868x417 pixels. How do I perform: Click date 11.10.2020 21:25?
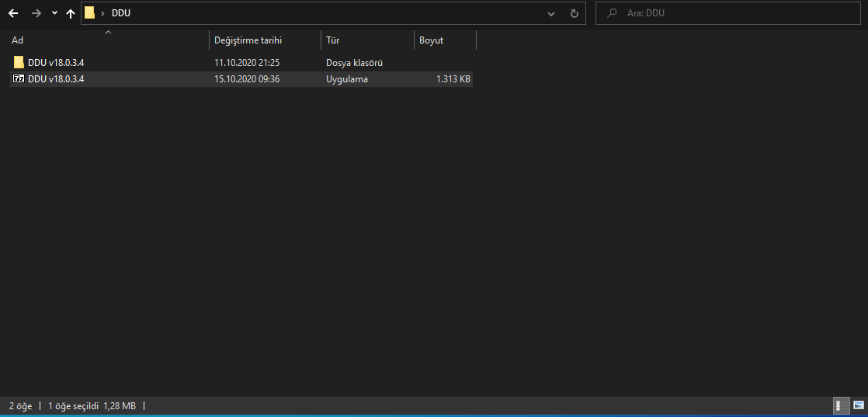point(247,63)
